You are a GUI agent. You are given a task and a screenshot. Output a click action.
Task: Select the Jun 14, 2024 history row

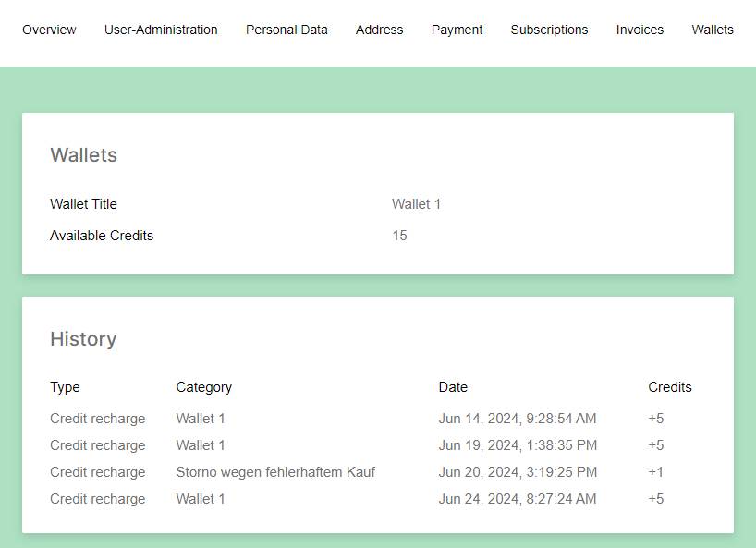pyautogui.click(x=517, y=419)
